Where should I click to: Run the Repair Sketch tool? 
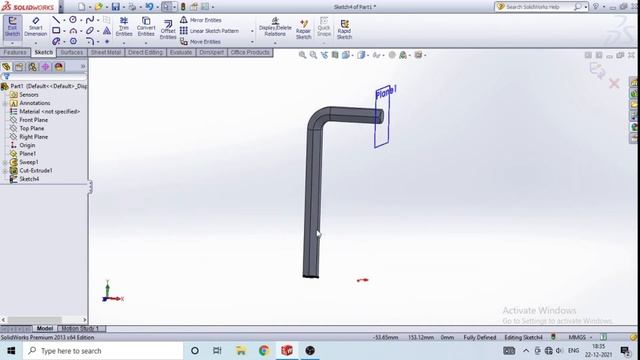[x=303, y=29]
